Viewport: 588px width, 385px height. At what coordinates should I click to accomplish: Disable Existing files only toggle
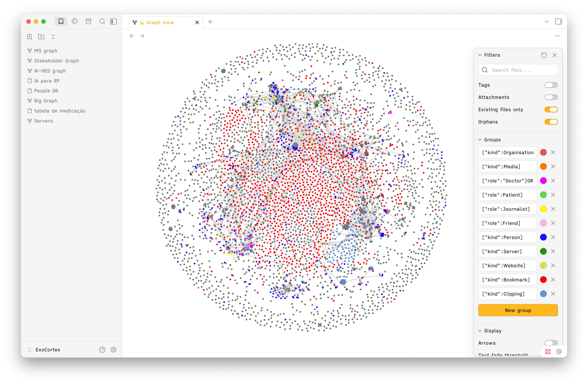pyautogui.click(x=551, y=109)
